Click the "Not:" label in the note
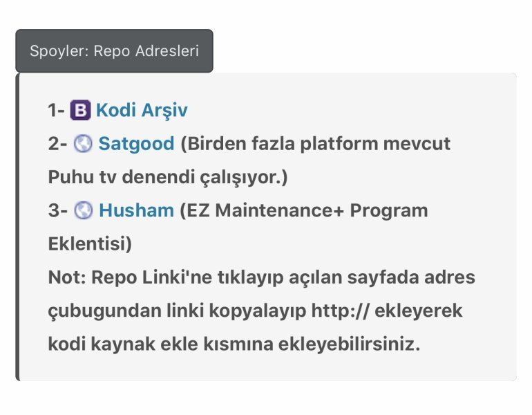532x415 pixels. [x=66, y=277]
